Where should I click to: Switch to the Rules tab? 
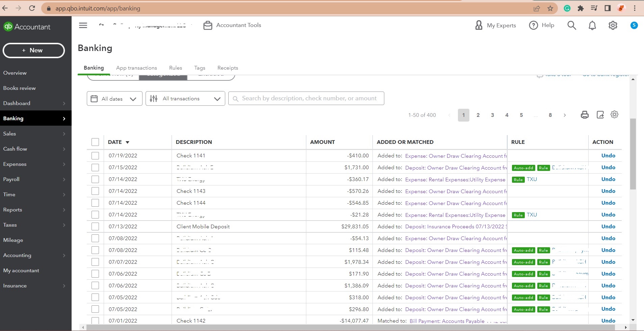[x=176, y=68]
